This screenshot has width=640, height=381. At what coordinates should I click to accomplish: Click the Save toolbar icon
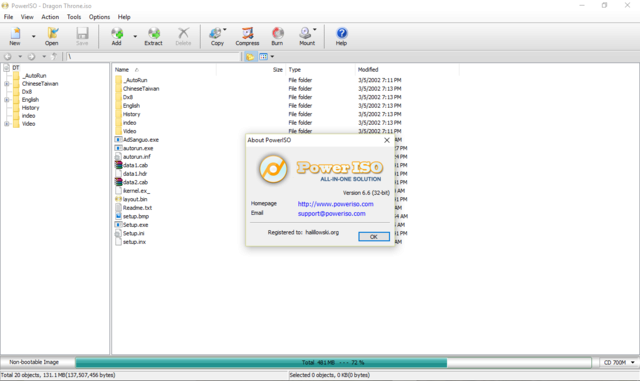point(82,36)
